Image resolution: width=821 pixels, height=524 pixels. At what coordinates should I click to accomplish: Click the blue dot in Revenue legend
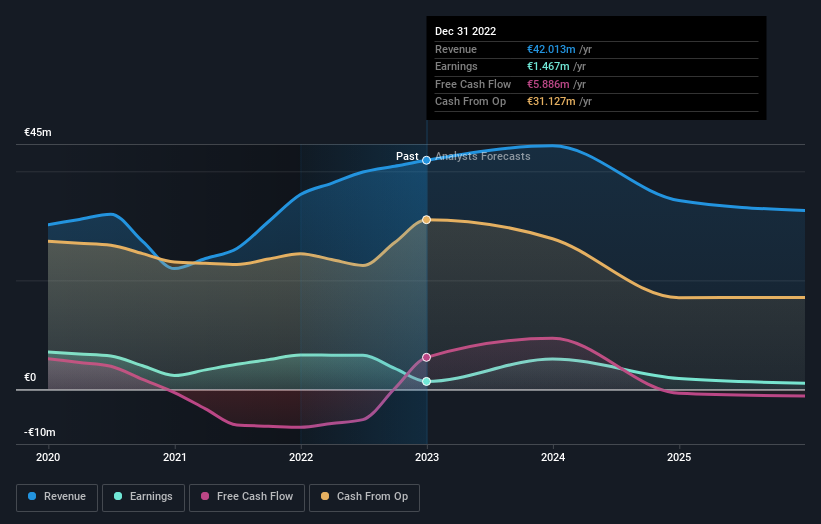pos(32,496)
